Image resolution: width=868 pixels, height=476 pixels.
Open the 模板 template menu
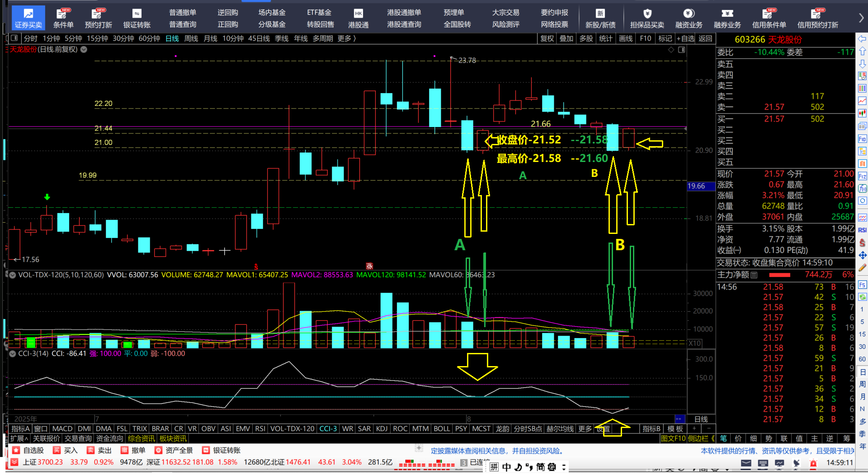tap(675, 428)
